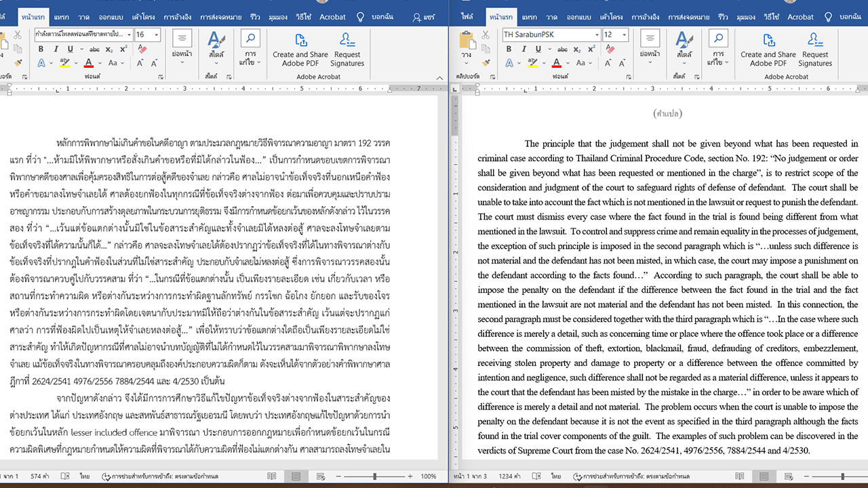Click Format Painter brush in left window
The height and width of the screenshot is (488, 868).
pos(18,63)
